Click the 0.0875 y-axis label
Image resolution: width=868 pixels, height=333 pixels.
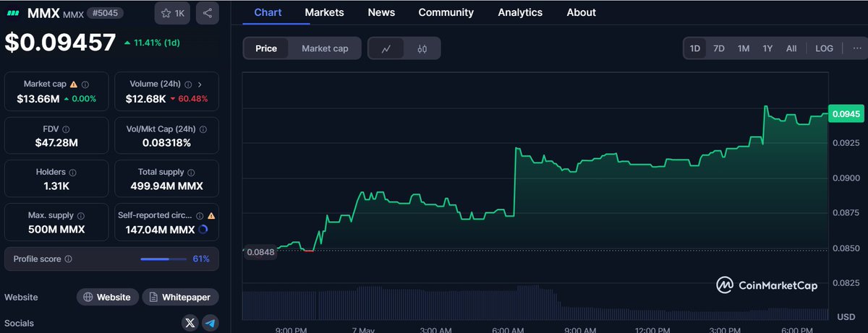pos(846,213)
